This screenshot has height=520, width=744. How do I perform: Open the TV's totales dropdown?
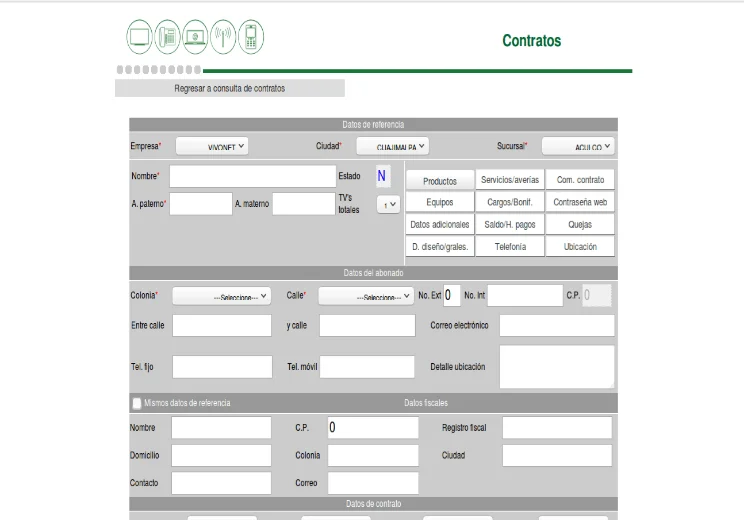(389, 204)
